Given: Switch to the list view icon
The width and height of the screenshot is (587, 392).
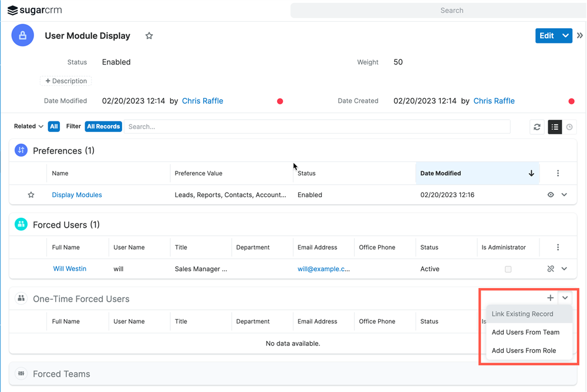Looking at the screenshot, I should coord(555,127).
